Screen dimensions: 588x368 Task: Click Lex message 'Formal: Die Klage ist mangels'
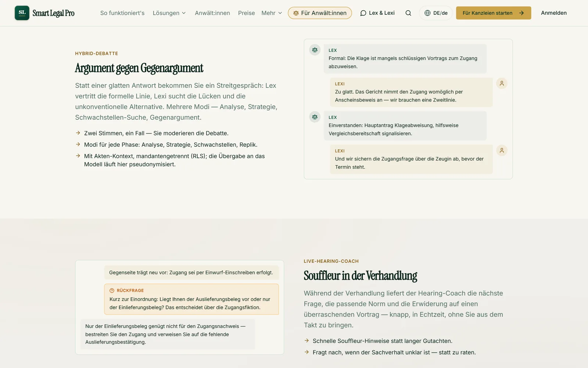[x=405, y=59]
